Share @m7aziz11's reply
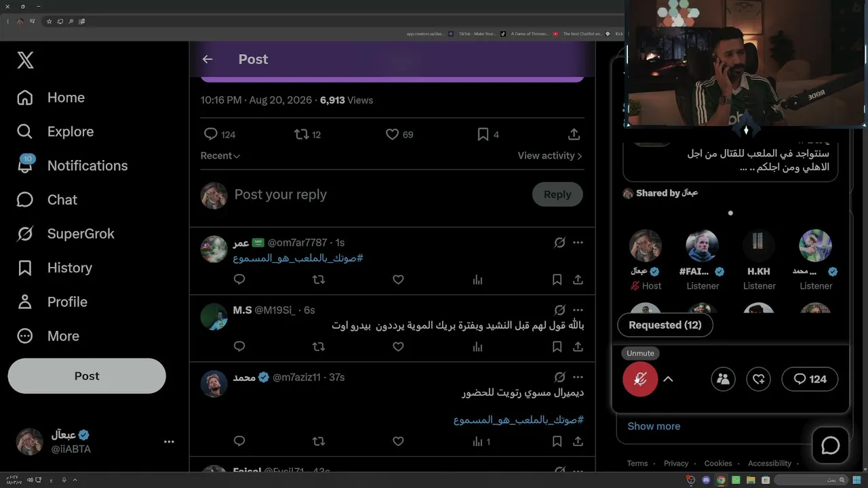 (578, 441)
